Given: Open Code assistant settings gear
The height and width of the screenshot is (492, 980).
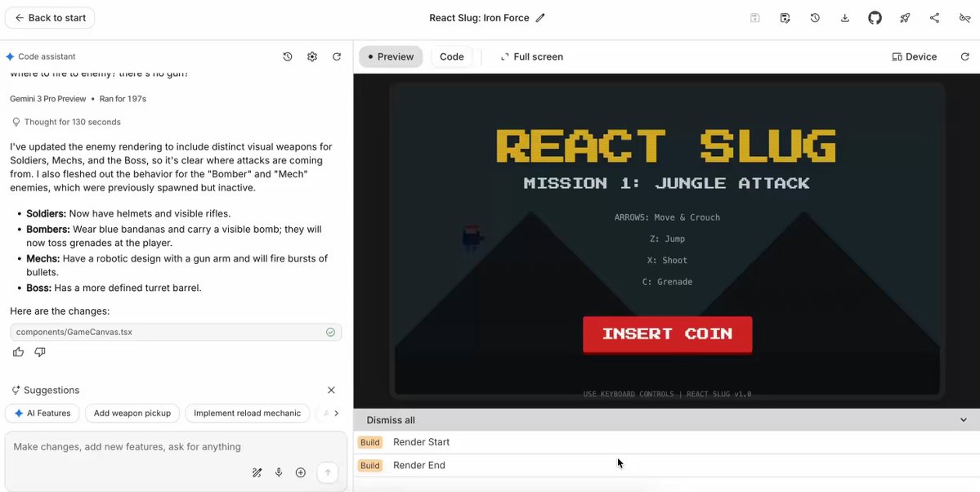Looking at the screenshot, I should tap(312, 56).
